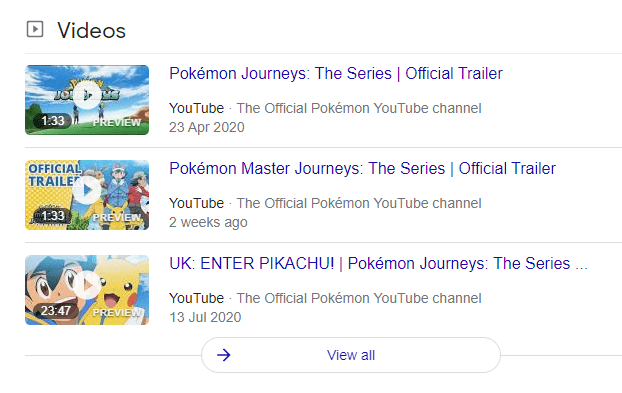This screenshot has width=622, height=393.
Task: Open Pokémon Master Journeys Official Trailer link
Action: tap(362, 169)
